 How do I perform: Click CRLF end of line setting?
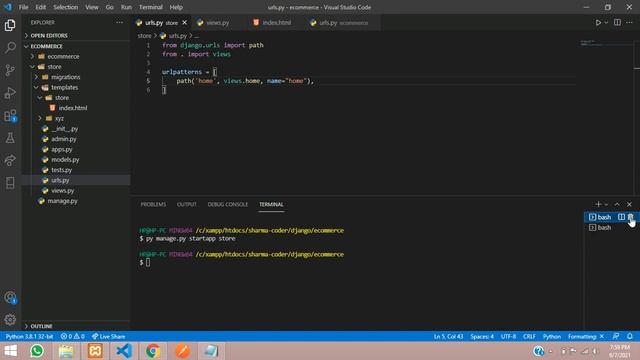tap(529, 336)
